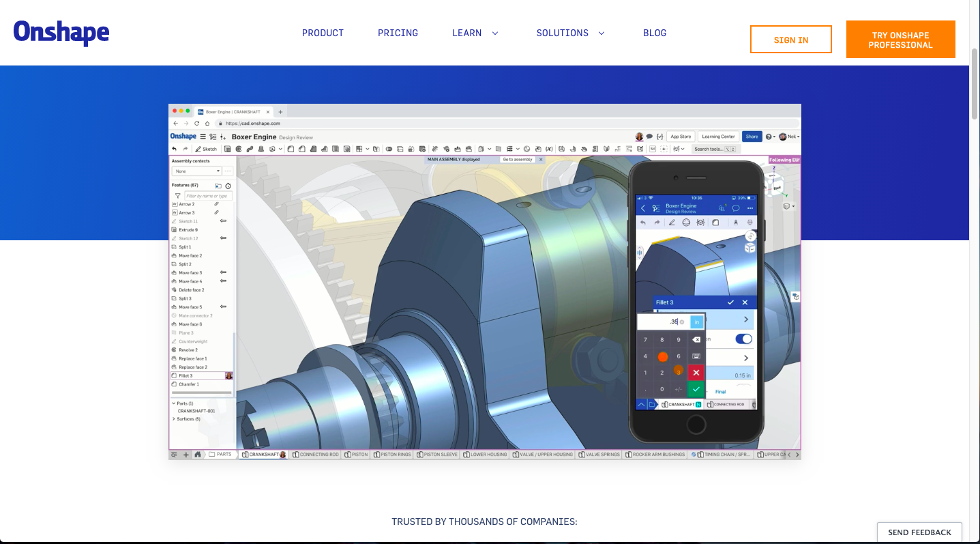This screenshot has height=544, width=980.
Task: Toggle the blue switch in Fillet 3 dialog
Action: [x=743, y=339]
